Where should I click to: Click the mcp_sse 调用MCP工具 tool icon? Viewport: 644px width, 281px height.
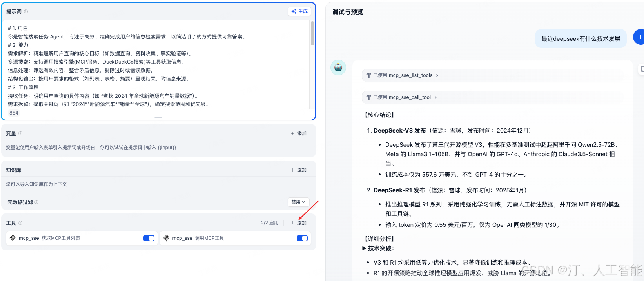(x=166, y=238)
